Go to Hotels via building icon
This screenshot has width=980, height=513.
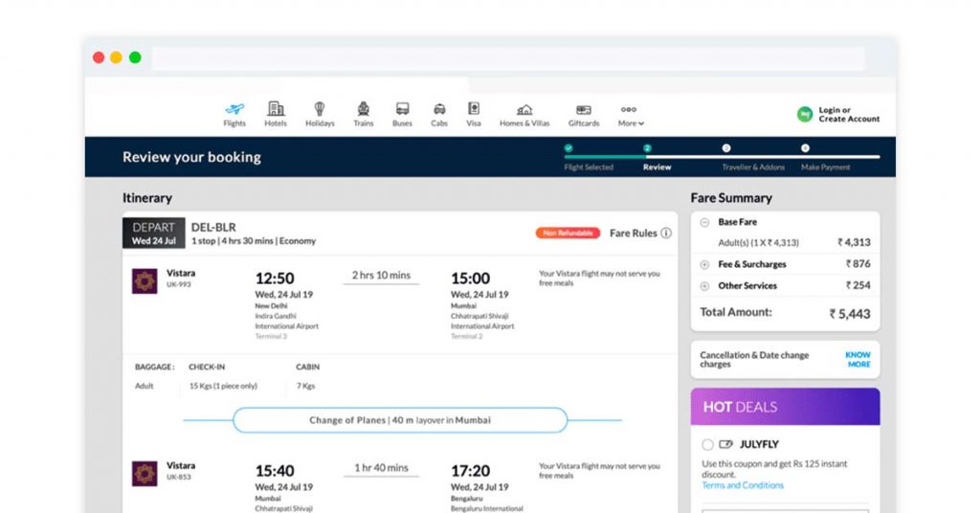(x=276, y=110)
